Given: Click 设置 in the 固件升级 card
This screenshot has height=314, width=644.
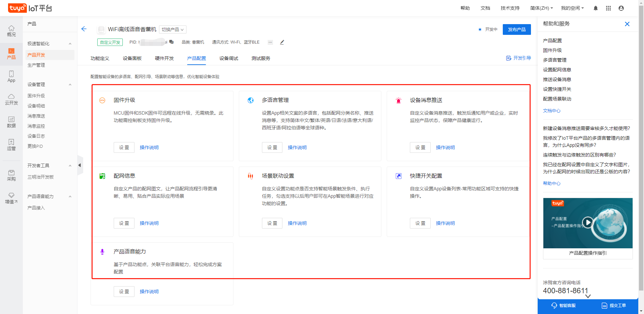Looking at the screenshot, I should pos(124,147).
